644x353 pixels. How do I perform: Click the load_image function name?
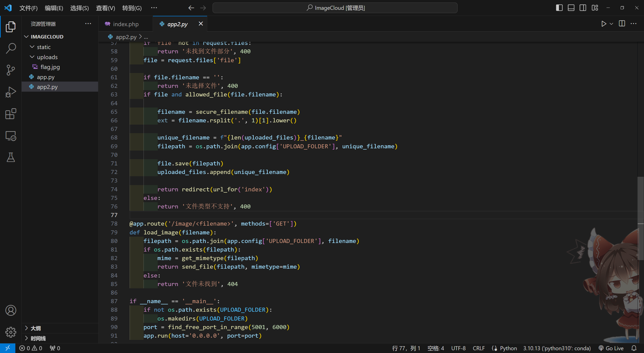(x=161, y=232)
